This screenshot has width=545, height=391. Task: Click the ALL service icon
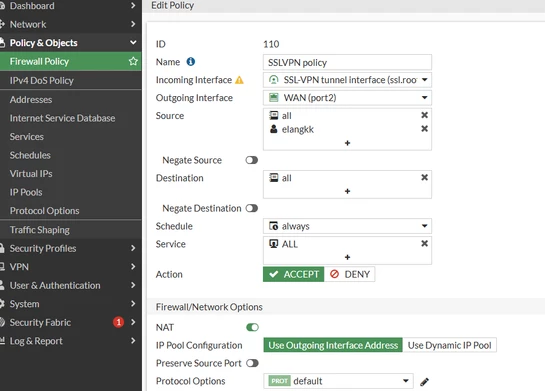click(x=274, y=244)
